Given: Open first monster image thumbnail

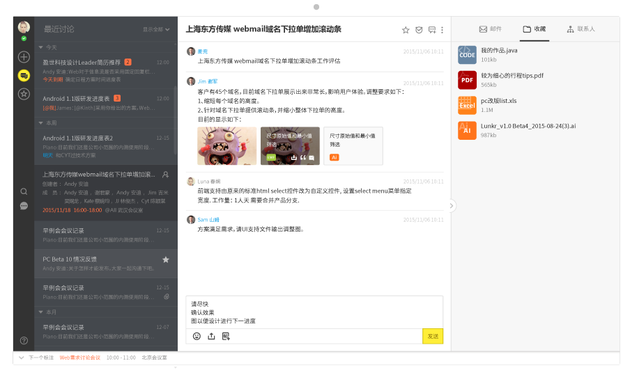Looking at the screenshot, I should tap(227, 146).
